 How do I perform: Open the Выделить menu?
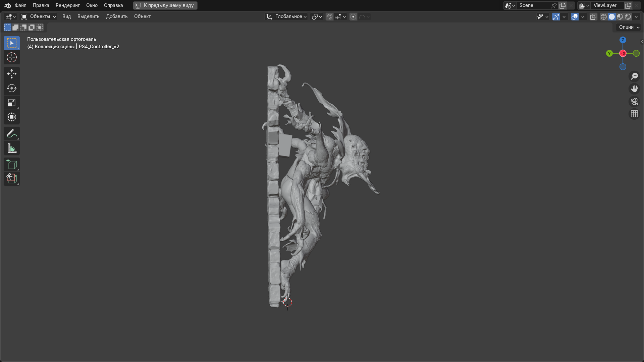88,16
